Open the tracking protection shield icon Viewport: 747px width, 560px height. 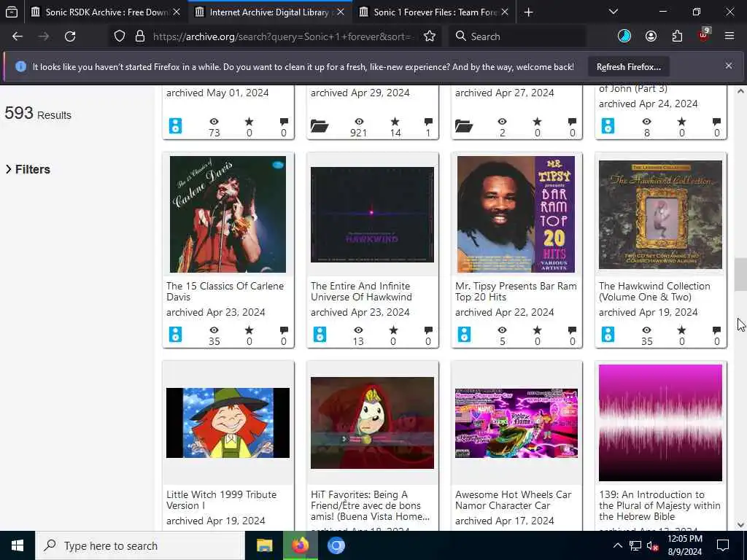point(120,36)
